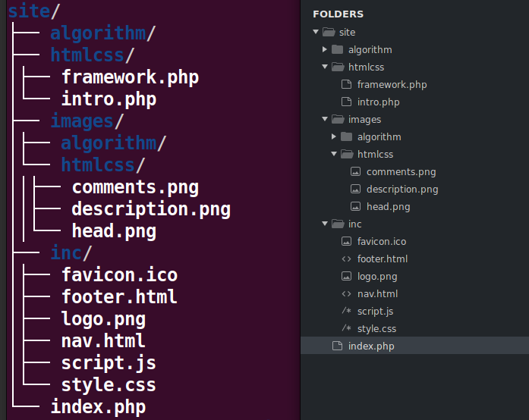Screen dimensions: 529x420
Task: Click the style.css file type icon
Action: 346,329
